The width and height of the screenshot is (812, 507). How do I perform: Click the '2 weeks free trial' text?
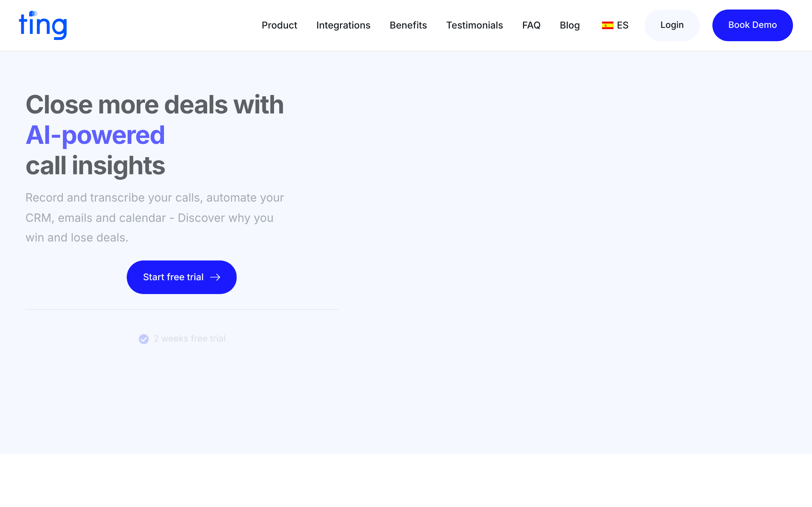click(189, 339)
